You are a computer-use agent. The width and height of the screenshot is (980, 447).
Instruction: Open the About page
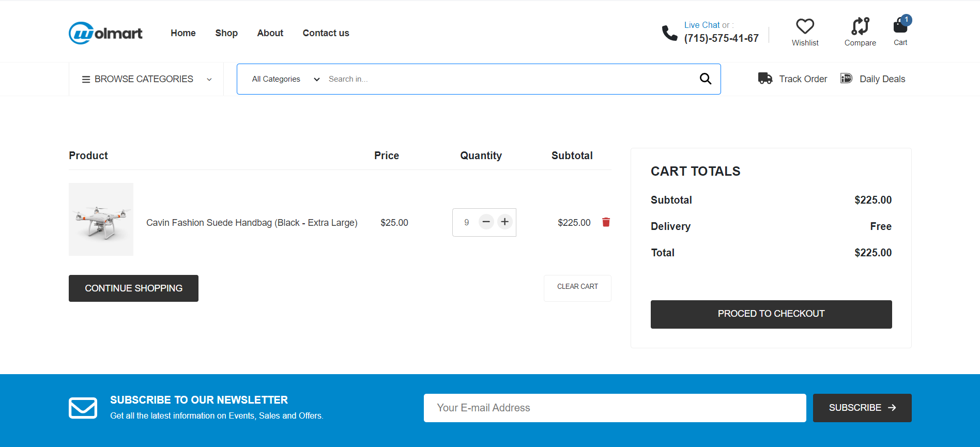pos(270,33)
